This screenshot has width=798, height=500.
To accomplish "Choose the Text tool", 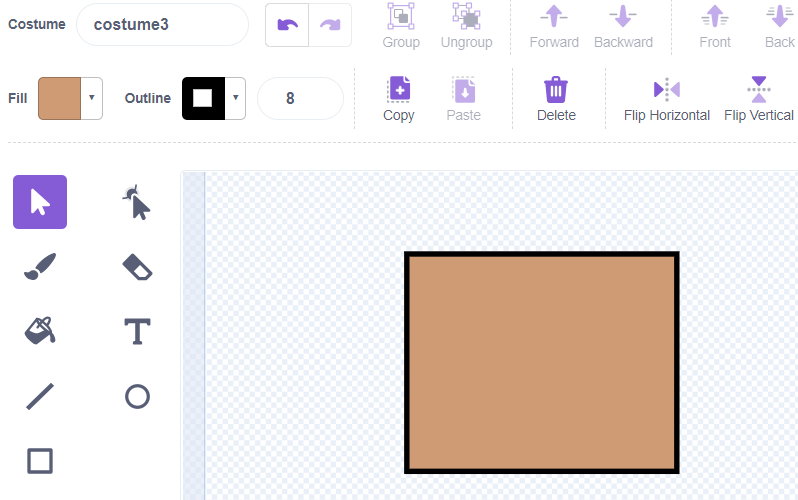I will 137,331.
